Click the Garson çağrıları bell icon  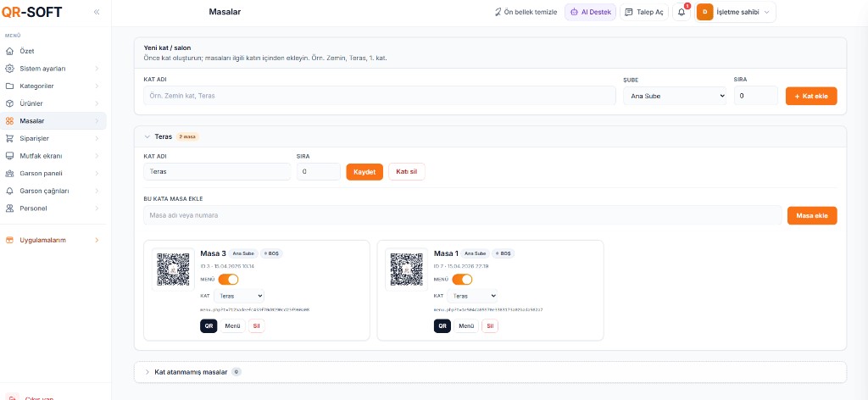(x=9, y=191)
